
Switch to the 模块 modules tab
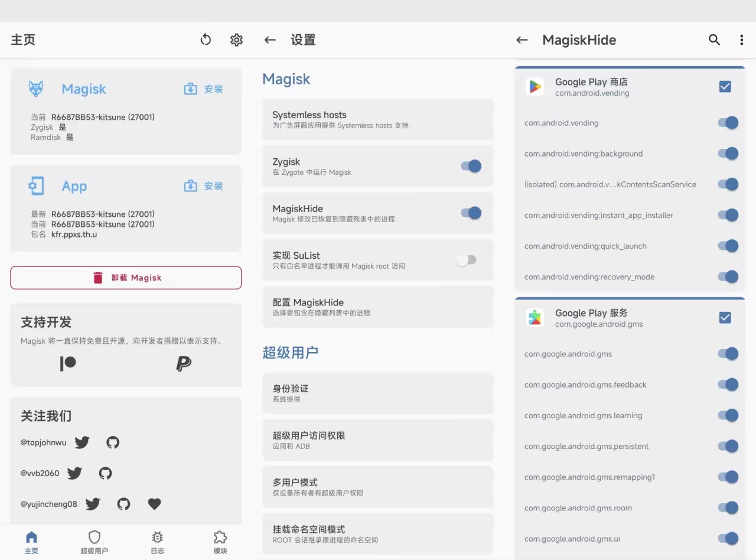[220, 542]
